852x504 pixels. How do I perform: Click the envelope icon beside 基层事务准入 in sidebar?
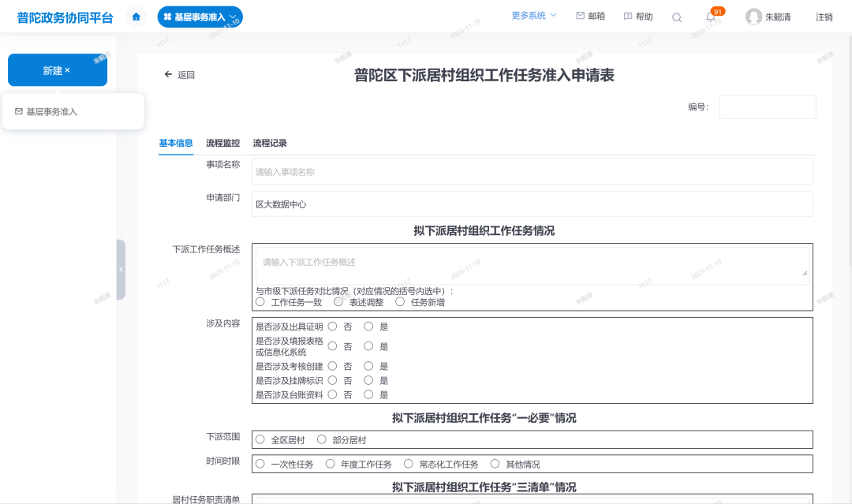[x=19, y=111]
